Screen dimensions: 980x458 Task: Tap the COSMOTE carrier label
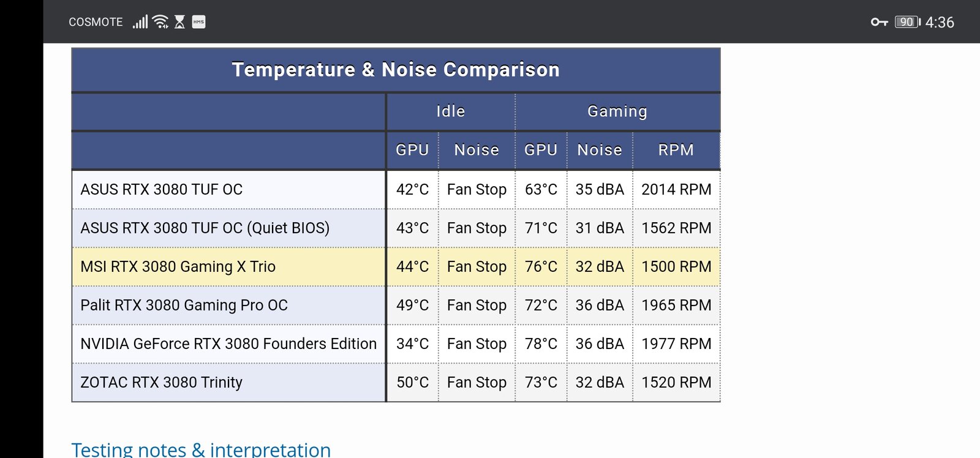coord(96,22)
